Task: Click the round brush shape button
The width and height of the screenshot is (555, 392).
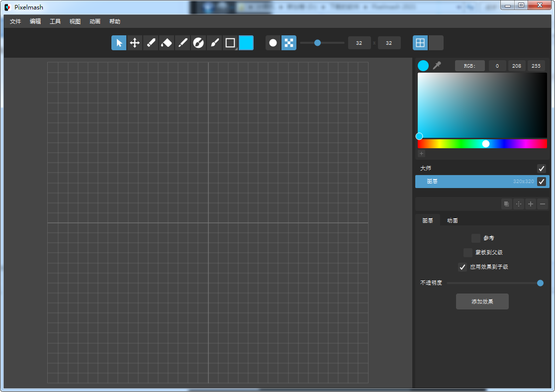Action: click(x=273, y=43)
